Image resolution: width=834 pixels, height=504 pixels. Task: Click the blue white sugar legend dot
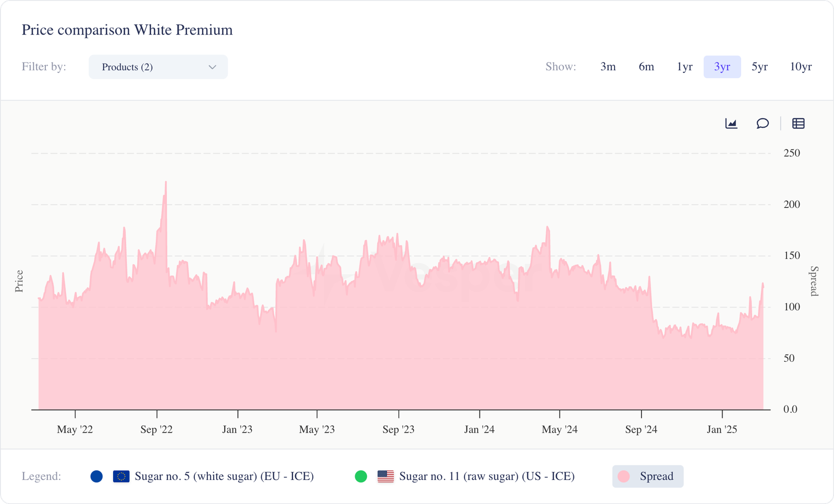point(96,476)
